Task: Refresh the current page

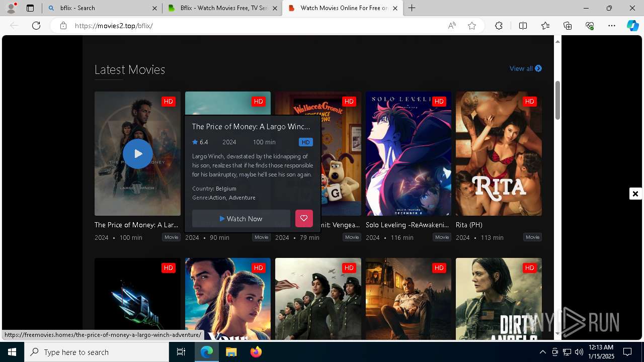Action: pyautogui.click(x=36, y=26)
